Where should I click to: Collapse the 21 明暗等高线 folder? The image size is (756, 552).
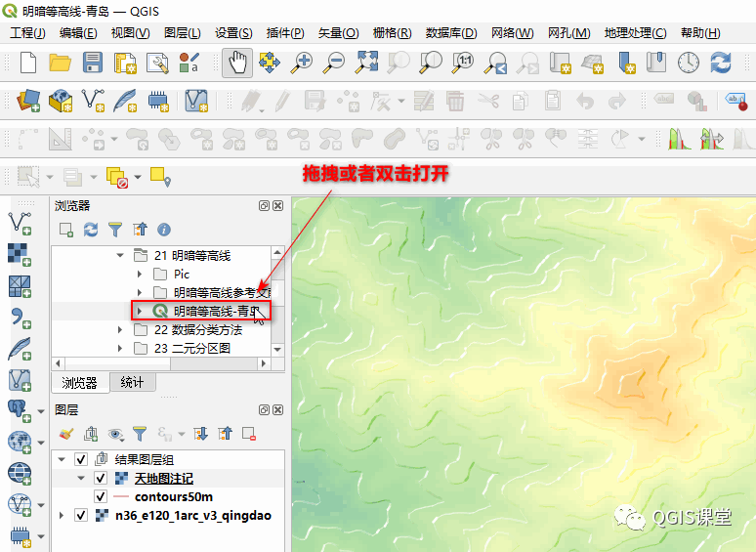pyautogui.click(x=120, y=255)
